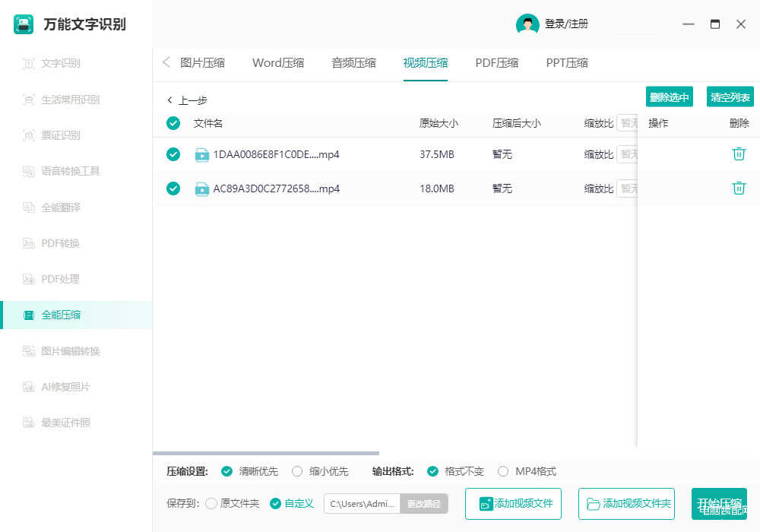Switch to the PDF压缩 tab
The height and width of the screenshot is (532, 760).
point(496,63)
